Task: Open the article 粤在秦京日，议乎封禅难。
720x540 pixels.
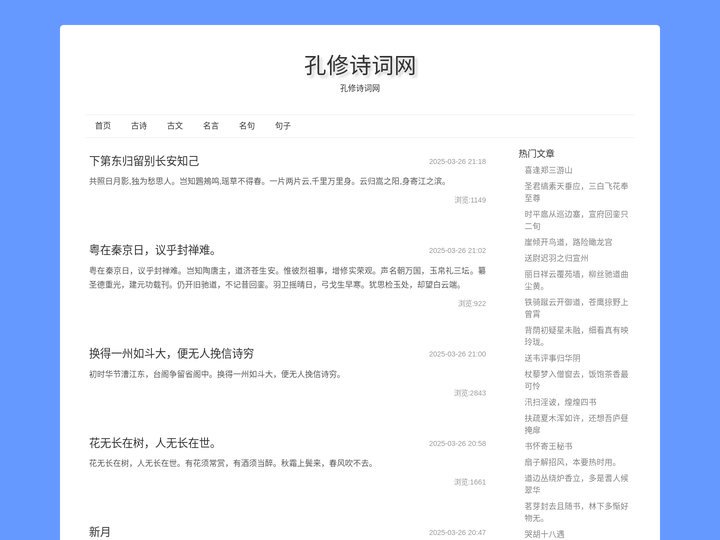Action: pyautogui.click(x=152, y=250)
